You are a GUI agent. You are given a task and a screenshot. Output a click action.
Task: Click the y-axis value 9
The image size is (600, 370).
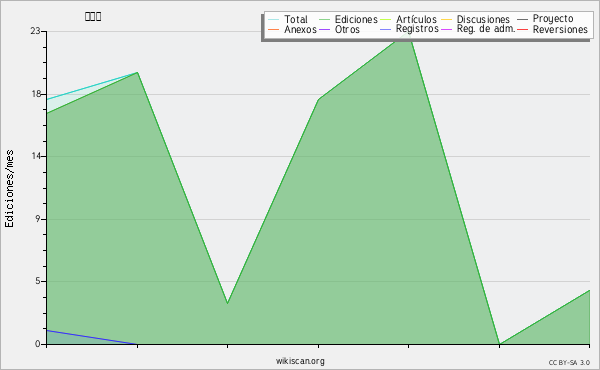point(38,219)
